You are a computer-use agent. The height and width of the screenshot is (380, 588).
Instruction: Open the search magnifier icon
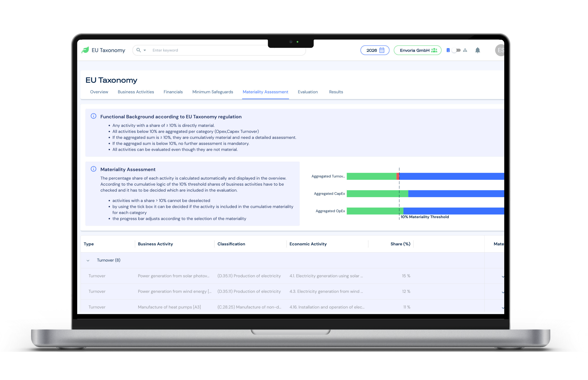(138, 50)
